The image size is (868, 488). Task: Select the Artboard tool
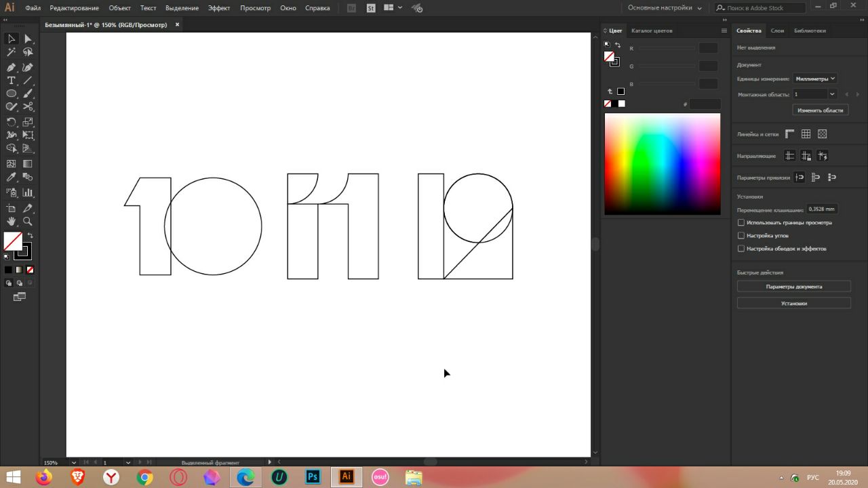(x=12, y=209)
